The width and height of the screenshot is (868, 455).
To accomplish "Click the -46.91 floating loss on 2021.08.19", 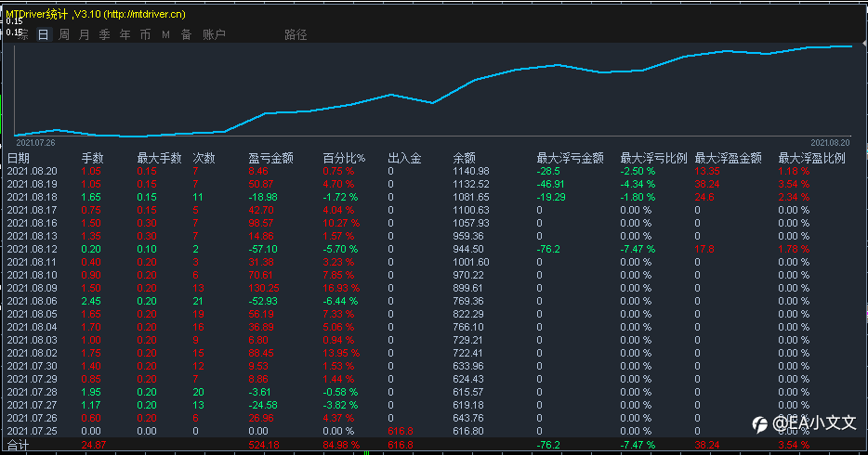I will 551,184.
